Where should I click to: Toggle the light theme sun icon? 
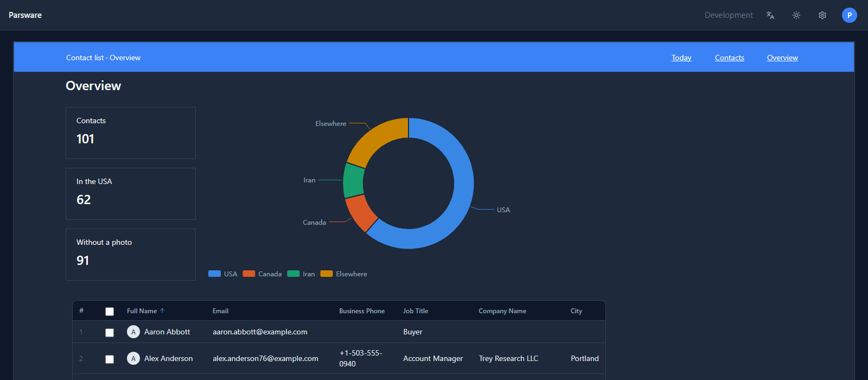tap(796, 15)
